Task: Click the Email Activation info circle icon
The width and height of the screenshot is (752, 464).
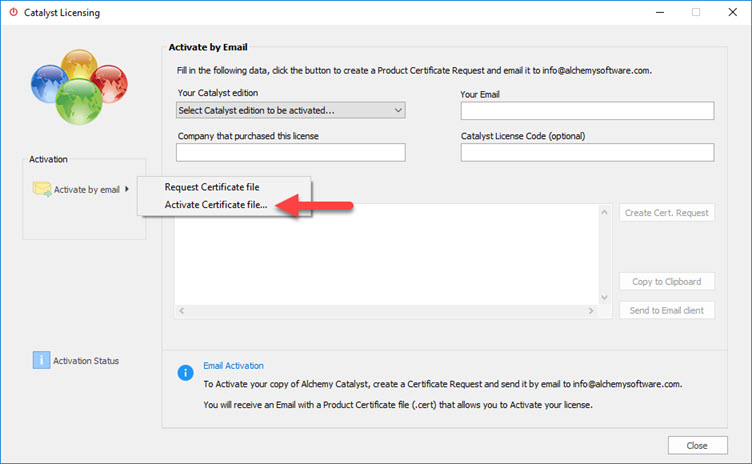Action: click(185, 372)
